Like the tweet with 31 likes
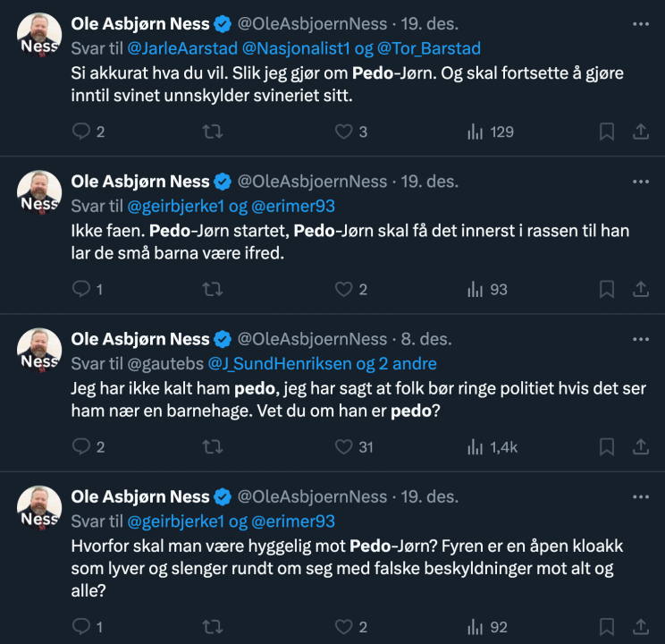 point(344,446)
